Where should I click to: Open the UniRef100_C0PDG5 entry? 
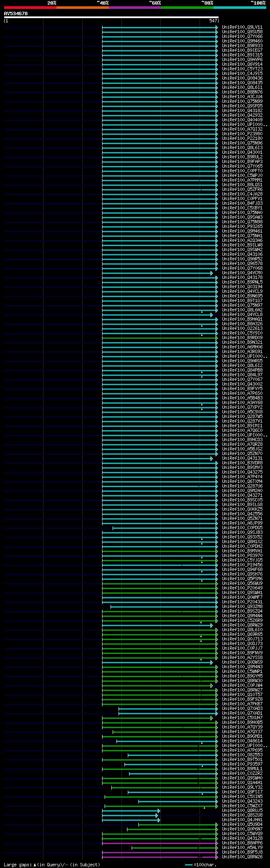pyautogui.click(x=242, y=528)
